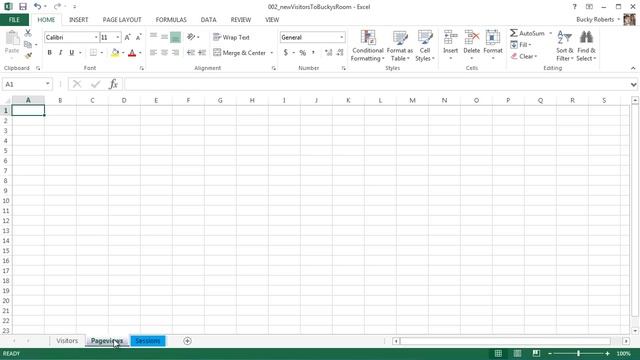Adjust the zoom slider handle
Image resolution: width=640 pixels, height=360 pixels.
click(x=579, y=353)
